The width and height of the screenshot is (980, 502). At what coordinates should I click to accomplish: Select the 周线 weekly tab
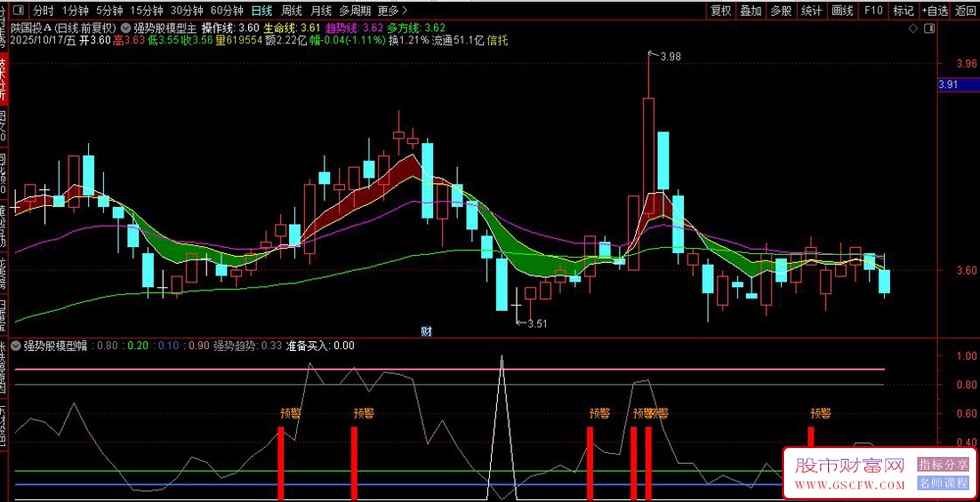(291, 11)
